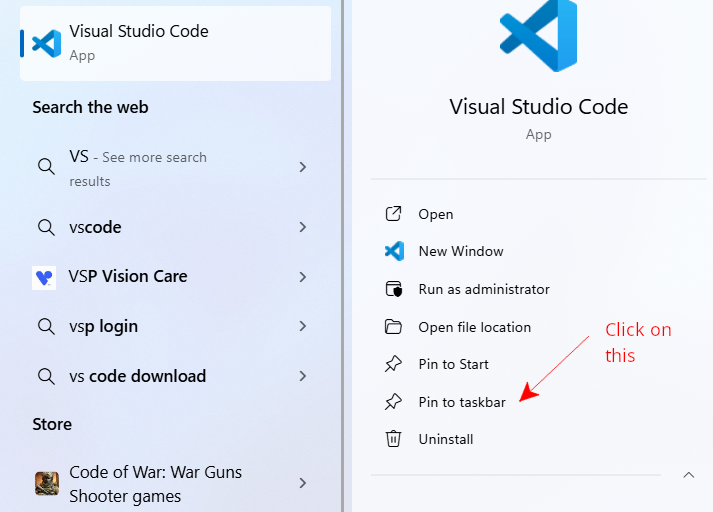Click search icon beside vsp login
This screenshot has height=512, width=713.
pyautogui.click(x=46, y=326)
